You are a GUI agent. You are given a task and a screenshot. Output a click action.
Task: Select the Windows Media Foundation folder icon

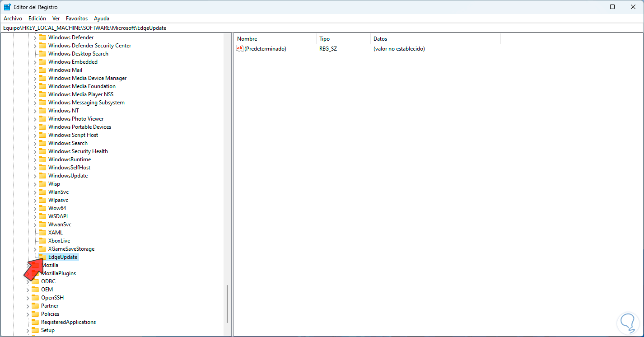[x=42, y=86]
